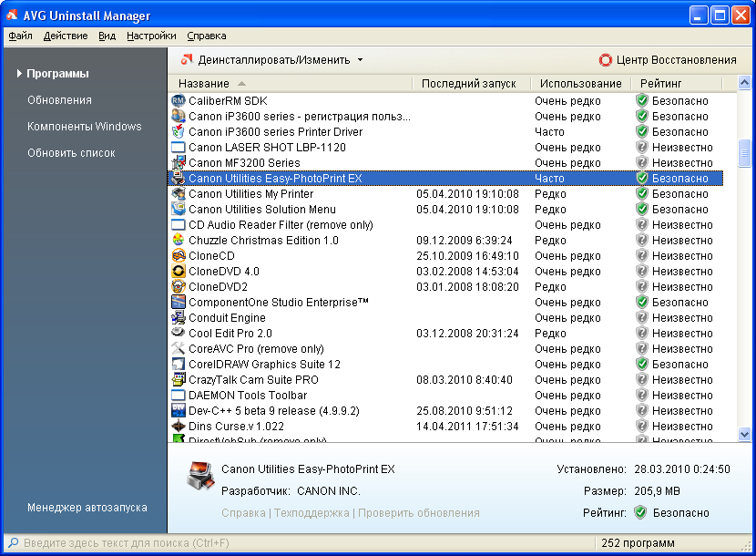Click the ComponentOne Studio Enterprise icon
756x556 pixels.
pyautogui.click(x=179, y=302)
